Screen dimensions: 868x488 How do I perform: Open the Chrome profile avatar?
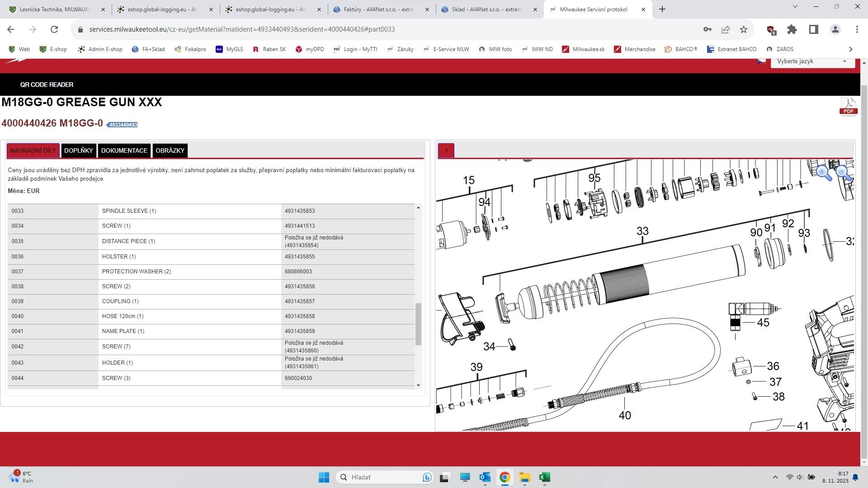[835, 29]
